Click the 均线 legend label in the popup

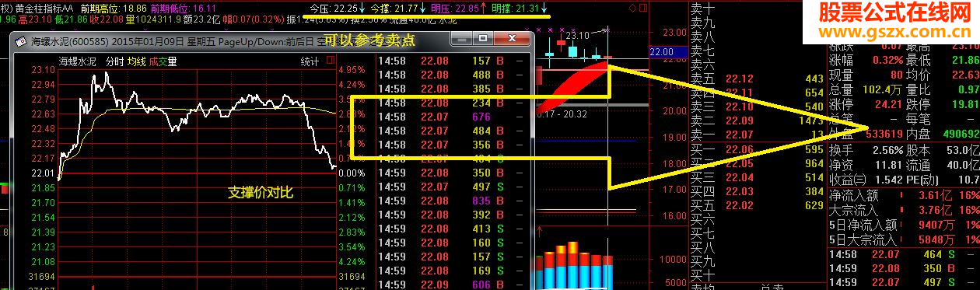(137, 61)
